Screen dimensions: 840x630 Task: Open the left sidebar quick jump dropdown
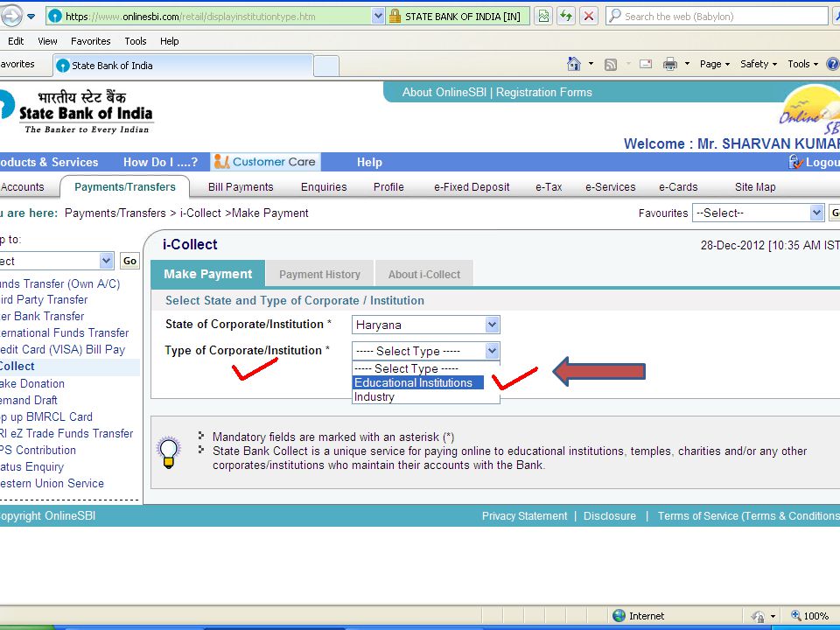pyautogui.click(x=56, y=261)
